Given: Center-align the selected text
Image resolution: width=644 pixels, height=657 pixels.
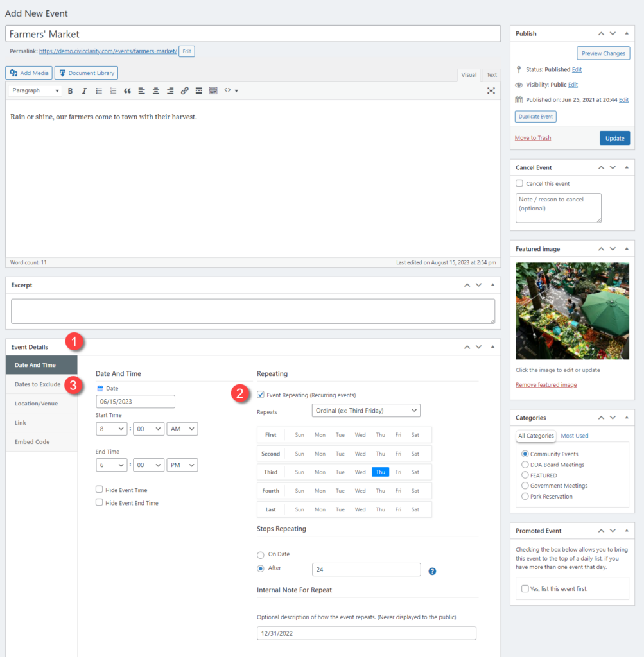Looking at the screenshot, I should click(x=155, y=90).
